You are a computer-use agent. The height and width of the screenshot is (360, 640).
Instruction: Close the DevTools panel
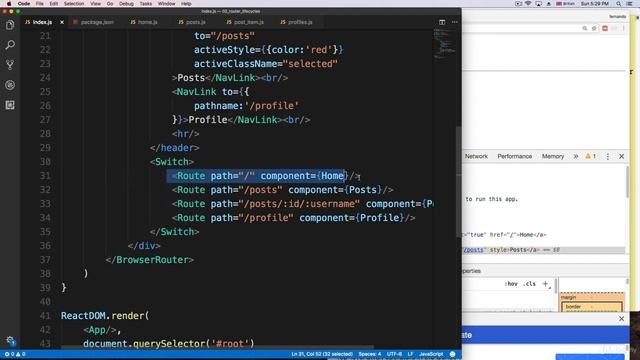pos(622,156)
